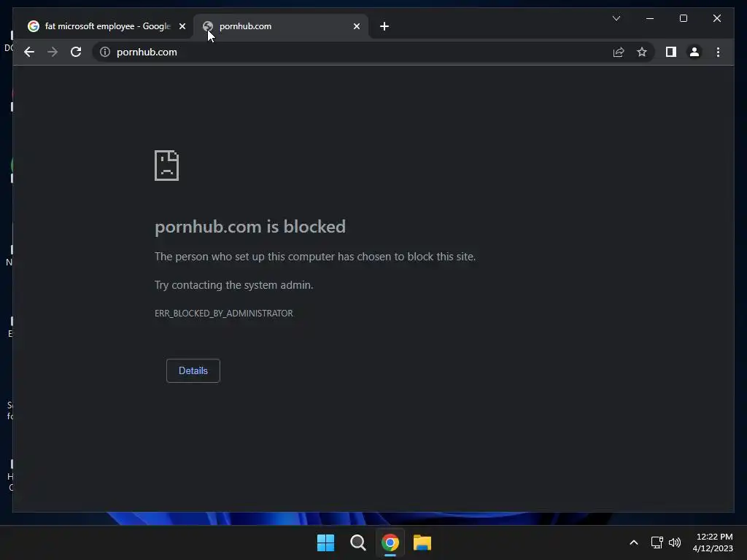View site information icon in address bar
Image resolution: width=747 pixels, height=560 pixels.
click(105, 52)
